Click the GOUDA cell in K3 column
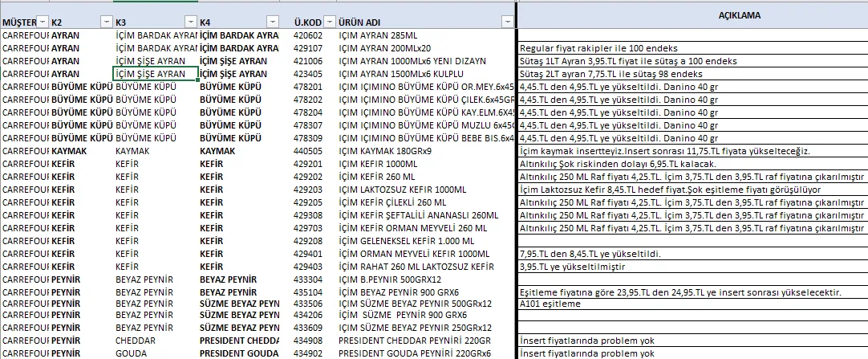868x359 pixels. (x=132, y=353)
